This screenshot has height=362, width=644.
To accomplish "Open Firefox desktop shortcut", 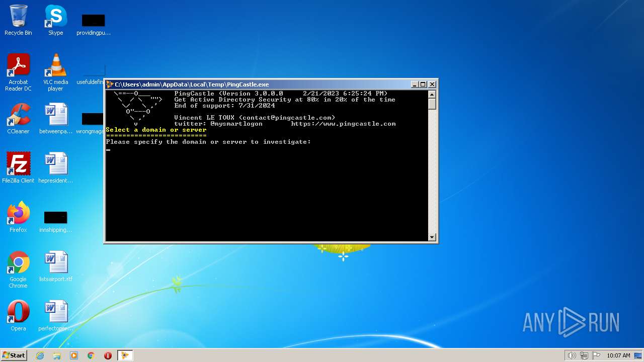I will 18,217.
